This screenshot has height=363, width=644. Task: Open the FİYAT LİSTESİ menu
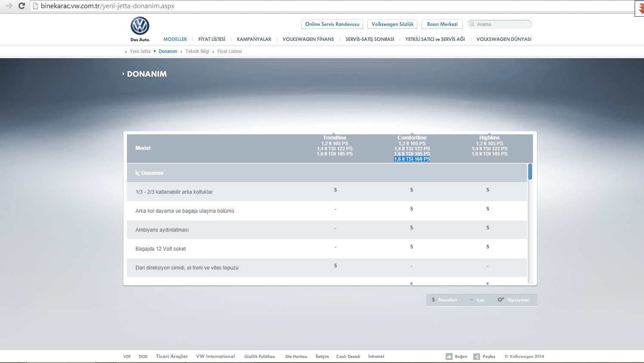[x=212, y=39]
